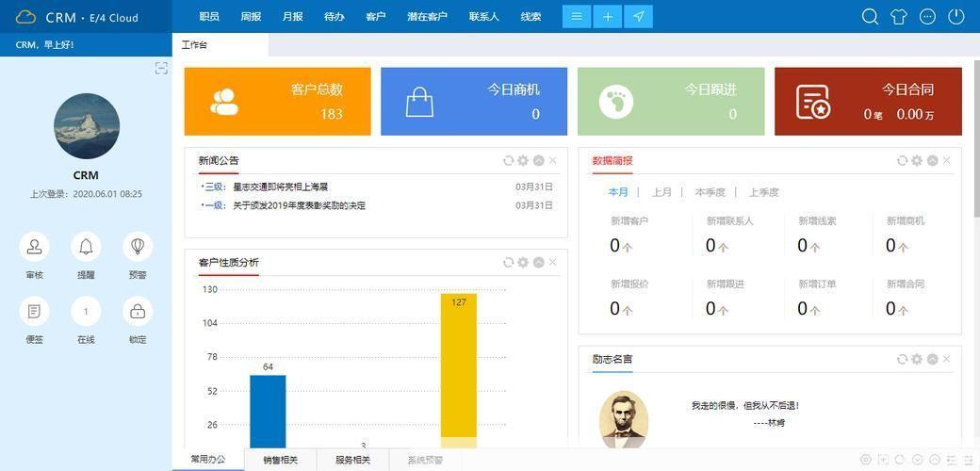Open the 月报 menu
This screenshot has height=471, width=980.
point(292,17)
